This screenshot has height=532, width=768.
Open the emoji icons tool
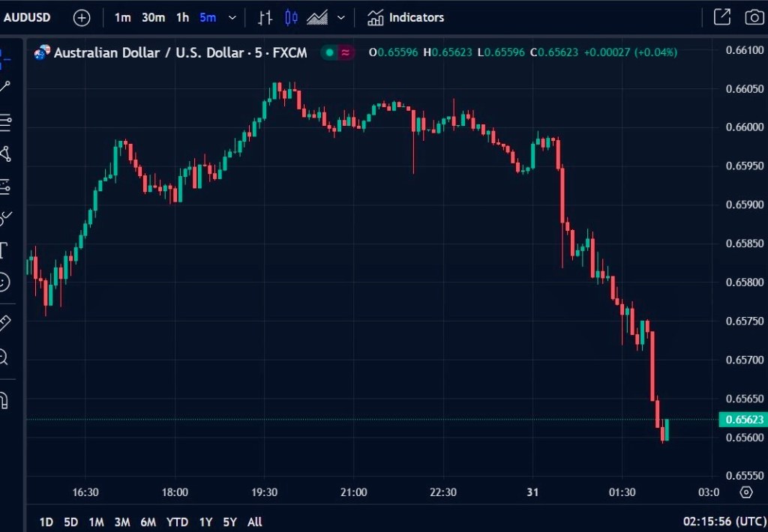(x=4, y=282)
